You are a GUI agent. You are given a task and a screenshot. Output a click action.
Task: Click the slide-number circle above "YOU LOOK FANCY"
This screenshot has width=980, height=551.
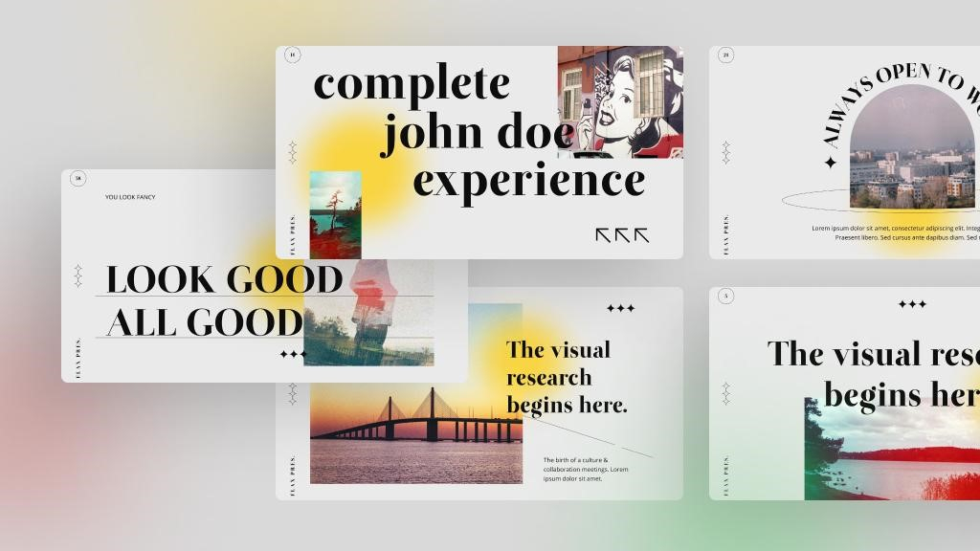coord(78,178)
